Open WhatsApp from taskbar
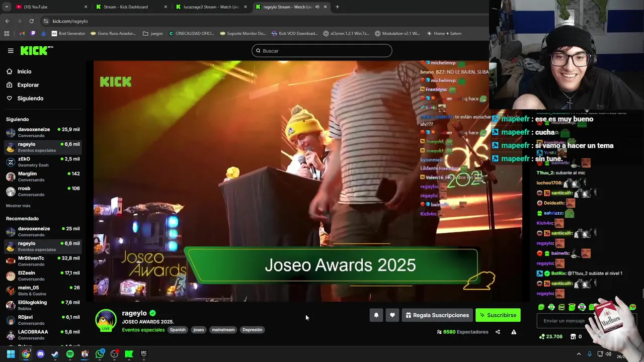 [100, 354]
